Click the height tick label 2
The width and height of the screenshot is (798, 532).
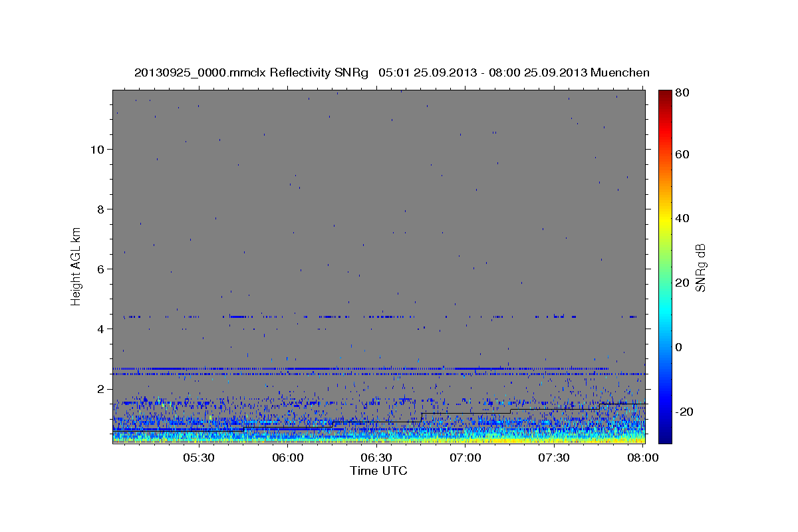tap(99, 388)
